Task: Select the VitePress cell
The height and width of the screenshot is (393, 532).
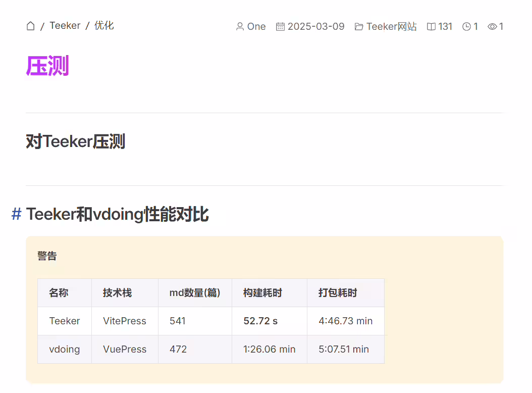Action: pos(125,321)
